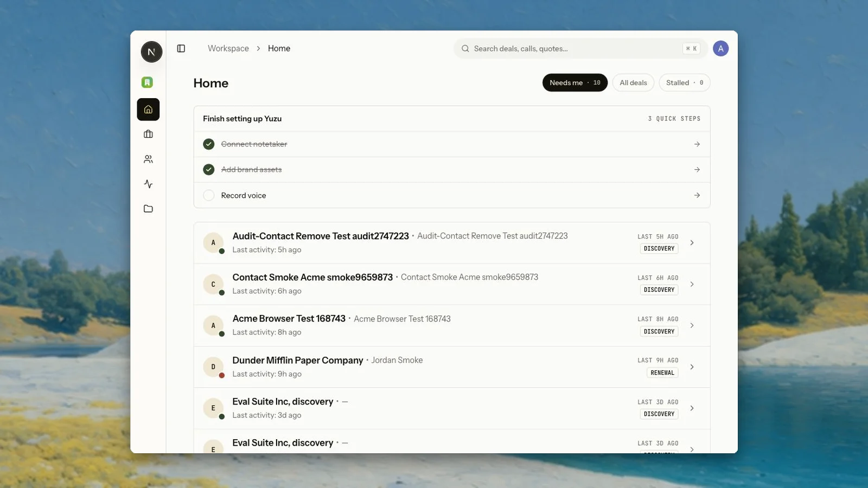Click the '3 QUICK STEPS' label
Screen dimensions: 868x488
pos(674,119)
